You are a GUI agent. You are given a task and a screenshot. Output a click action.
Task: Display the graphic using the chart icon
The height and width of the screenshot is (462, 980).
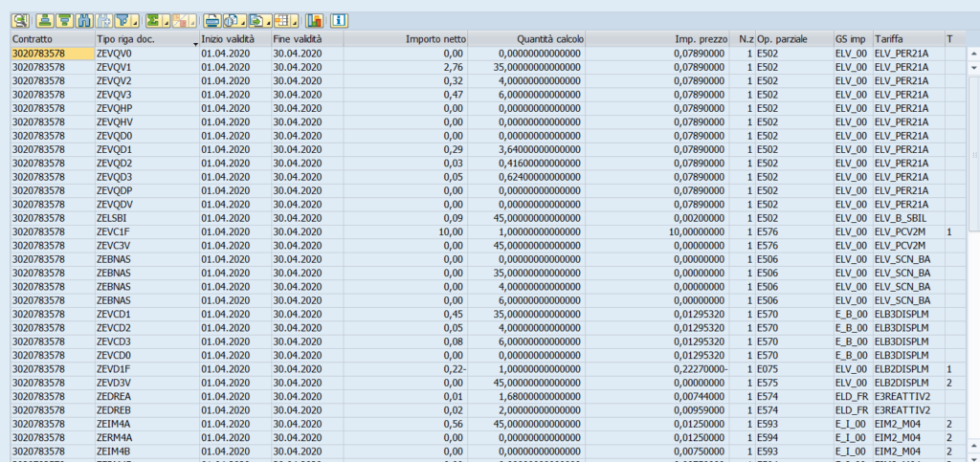(314, 21)
